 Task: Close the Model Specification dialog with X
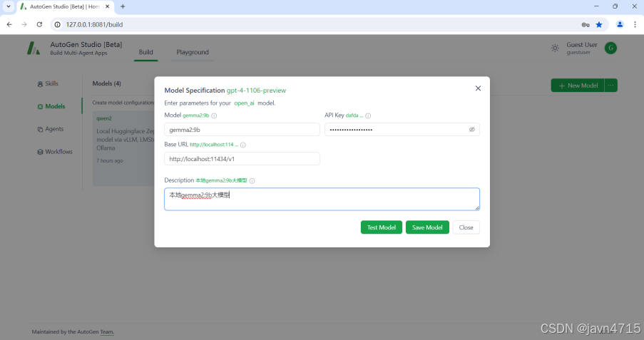(x=478, y=88)
